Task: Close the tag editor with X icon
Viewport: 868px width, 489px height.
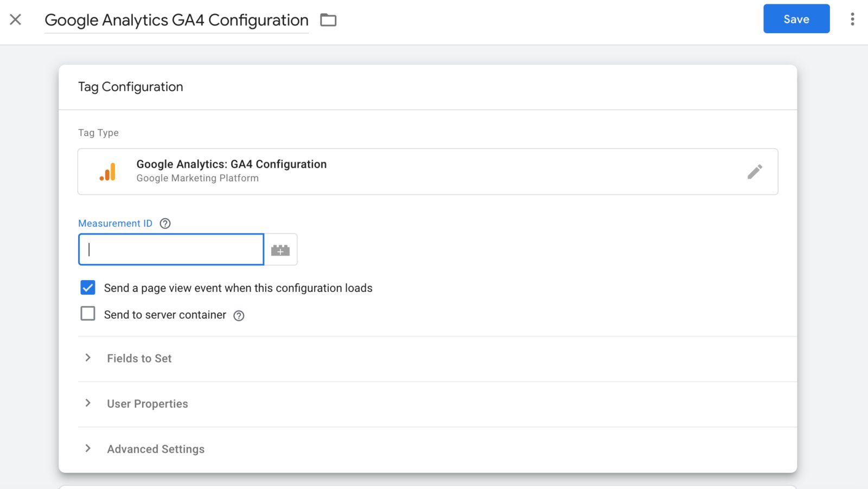Action: (16, 20)
